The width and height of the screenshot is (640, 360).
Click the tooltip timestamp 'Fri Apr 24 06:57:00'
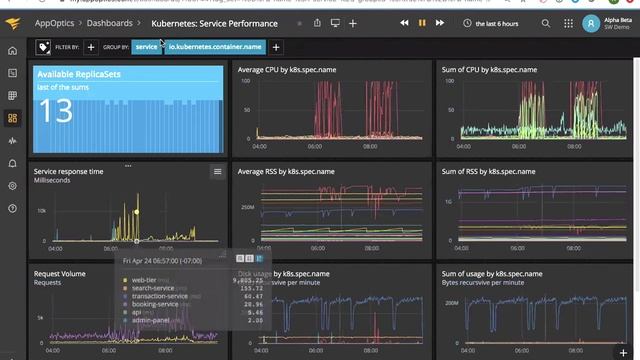[162, 261]
